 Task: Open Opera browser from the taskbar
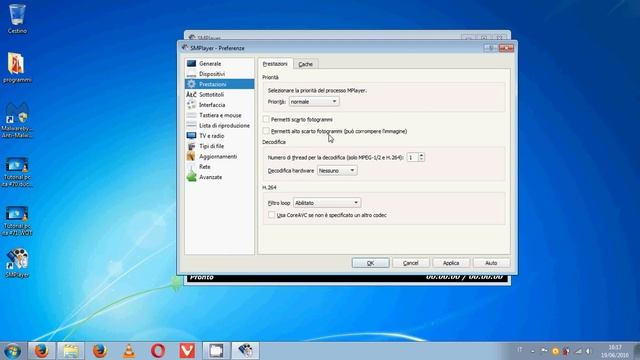click(x=158, y=351)
